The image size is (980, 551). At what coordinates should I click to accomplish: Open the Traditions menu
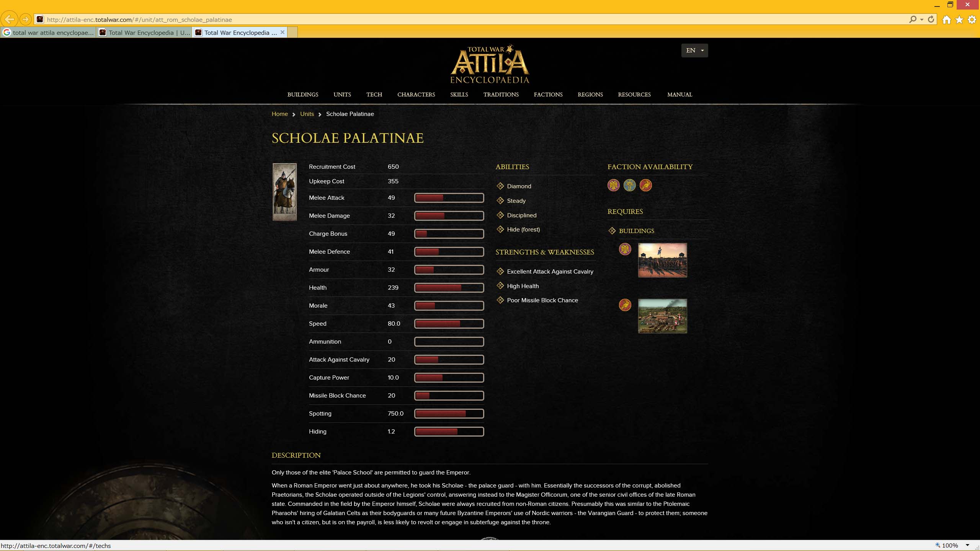[501, 95]
